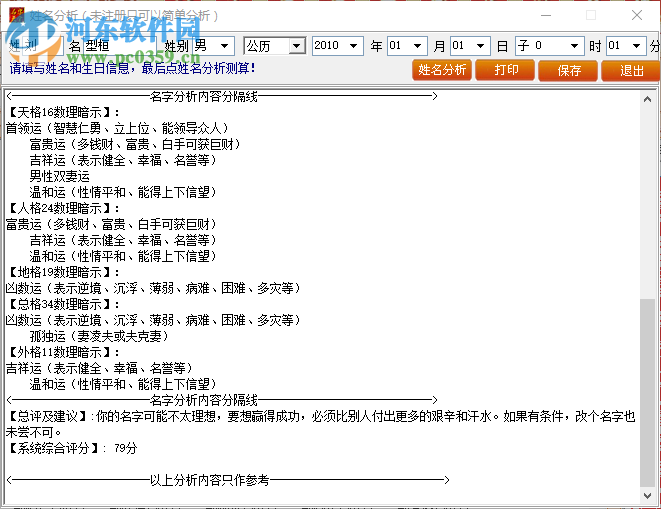Open the 性别 gender dropdown

coord(224,46)
